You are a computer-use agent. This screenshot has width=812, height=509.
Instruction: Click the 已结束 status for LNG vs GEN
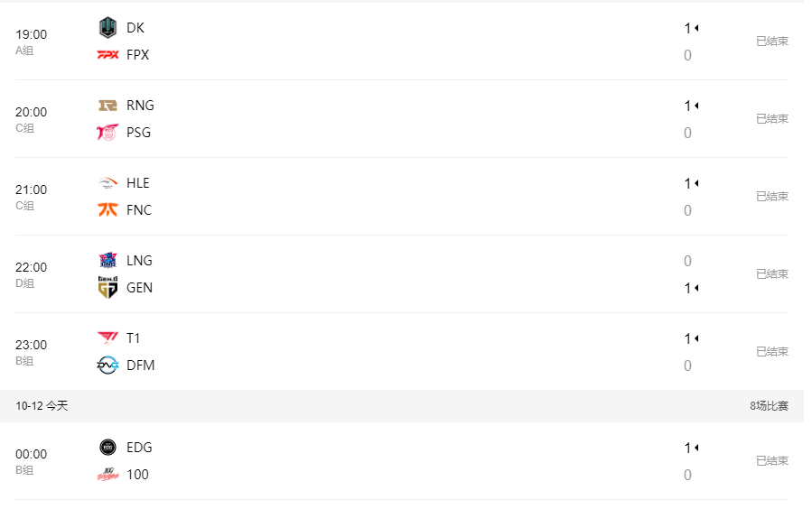pyautogui.click(x=771, y=273)
